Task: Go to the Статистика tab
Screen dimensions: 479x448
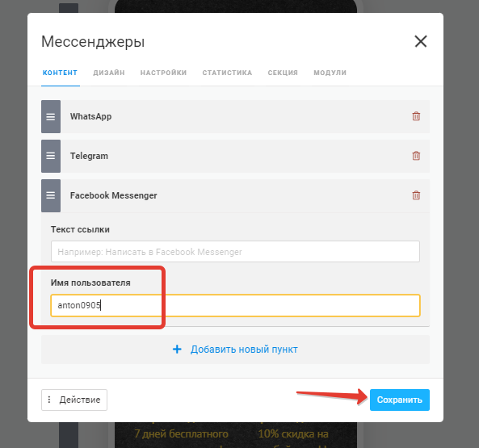Action: (227, 73)
